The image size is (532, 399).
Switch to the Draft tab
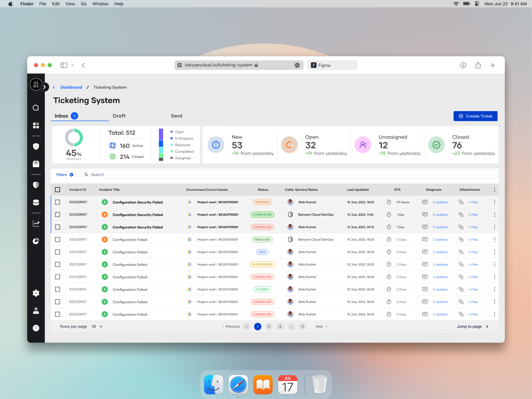click(x=119, y=116)
